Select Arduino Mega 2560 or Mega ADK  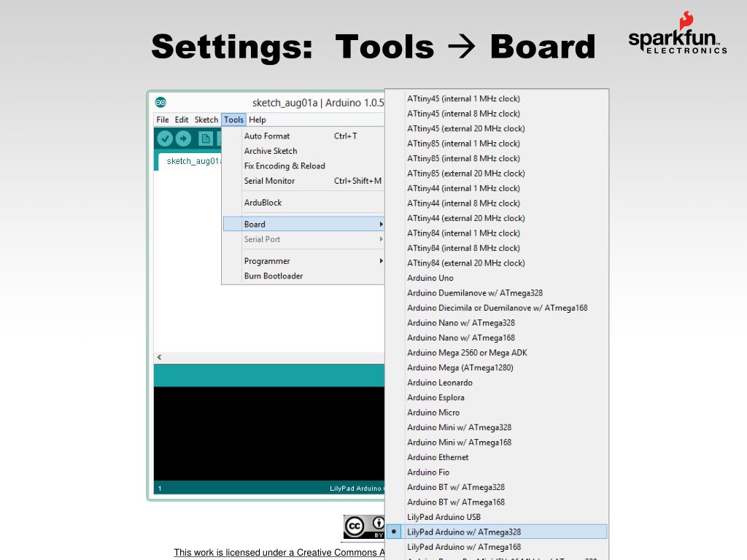[x=497, y=353]
